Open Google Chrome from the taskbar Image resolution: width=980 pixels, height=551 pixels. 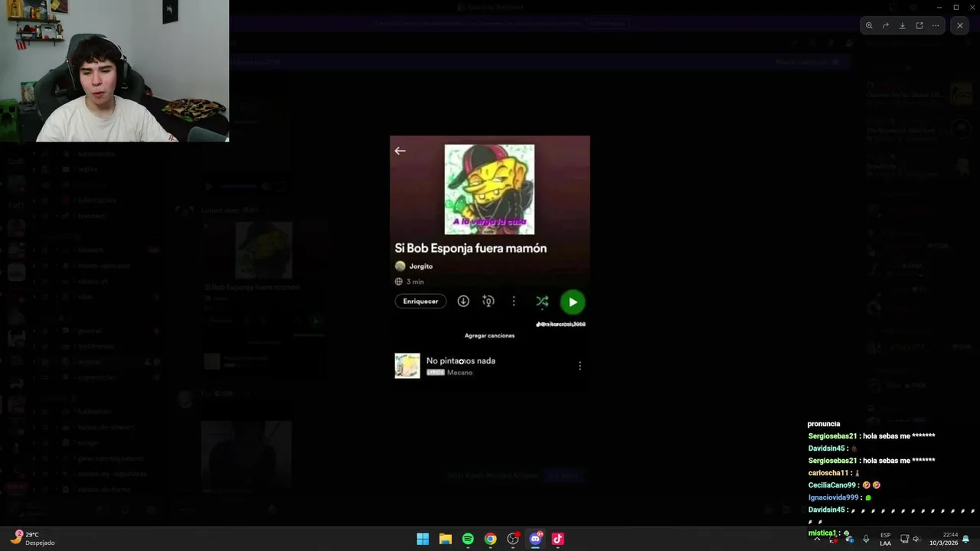(x=490, y=539)
